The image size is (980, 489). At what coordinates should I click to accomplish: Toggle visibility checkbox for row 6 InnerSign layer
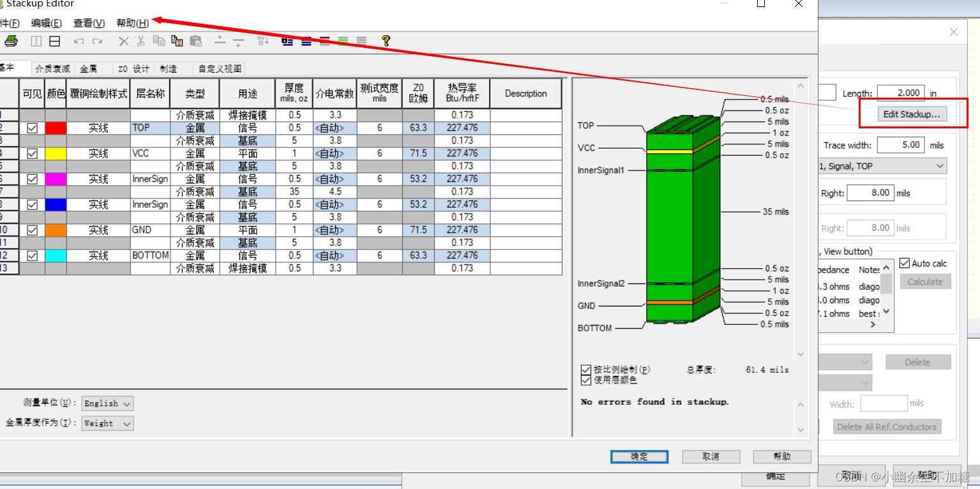tap(32, 179)
